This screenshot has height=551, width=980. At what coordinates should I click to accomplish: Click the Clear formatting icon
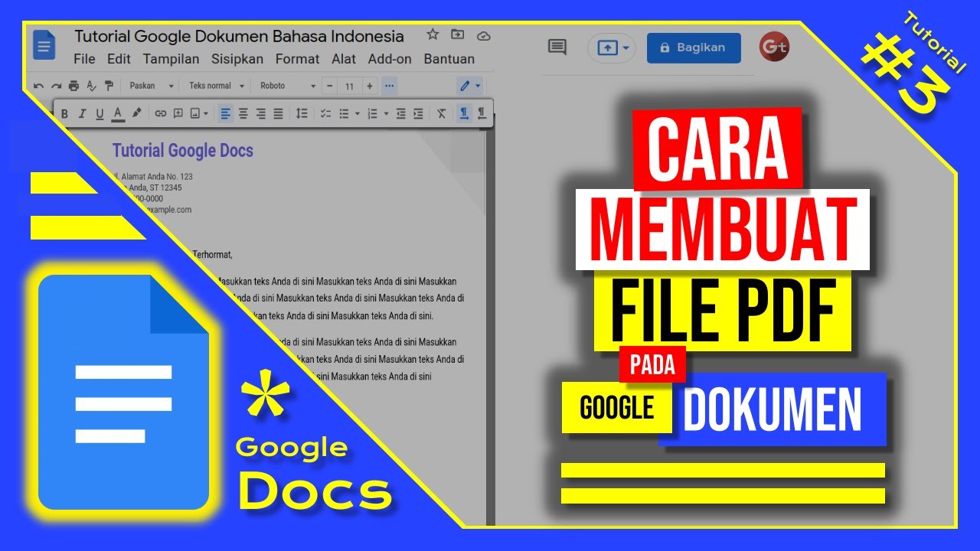click(x=441, y=113)
